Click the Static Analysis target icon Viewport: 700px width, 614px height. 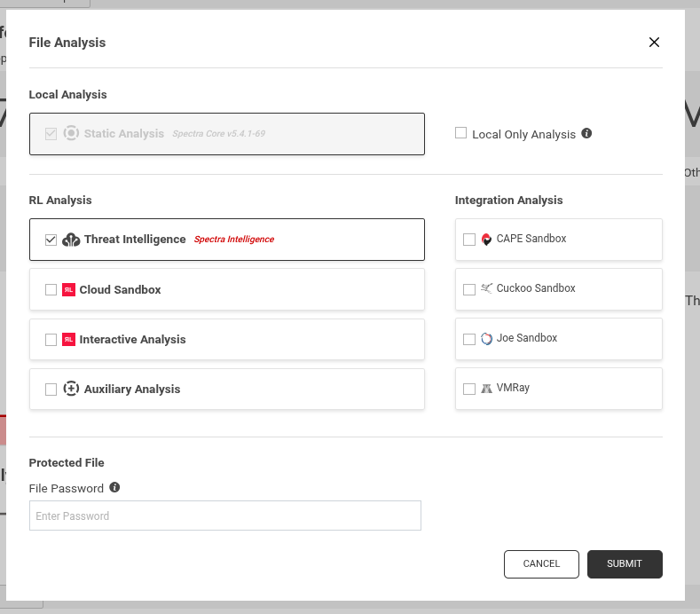71,133
